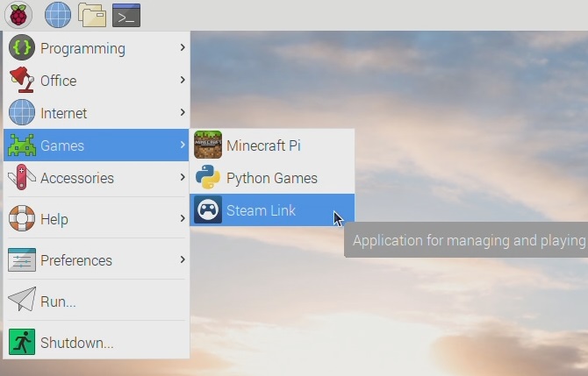
Task: Choose Python Games from the submenu
Action: click(x=271, y=178)
